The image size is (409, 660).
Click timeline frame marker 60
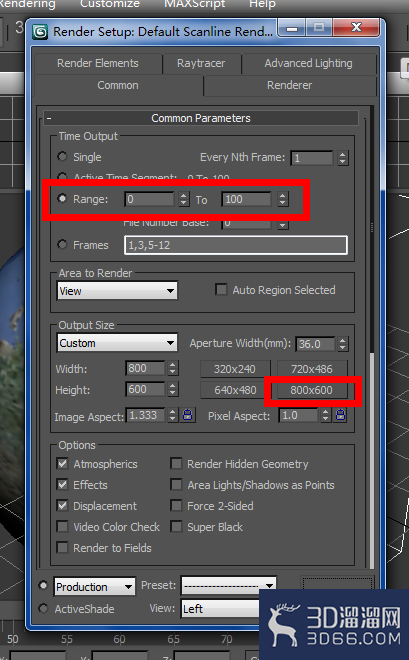click(x=120, y=639)
